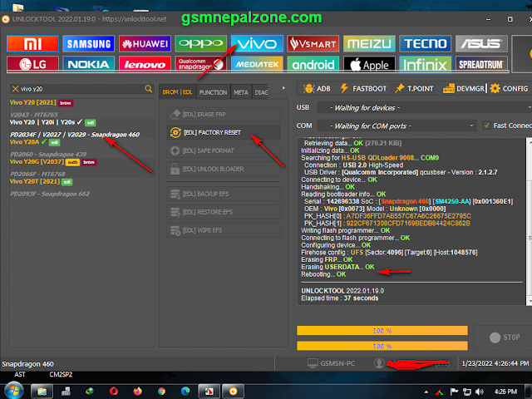Open the ADB tool
The height and width of the screenshot is (399, 532).
tap(317, 89)
